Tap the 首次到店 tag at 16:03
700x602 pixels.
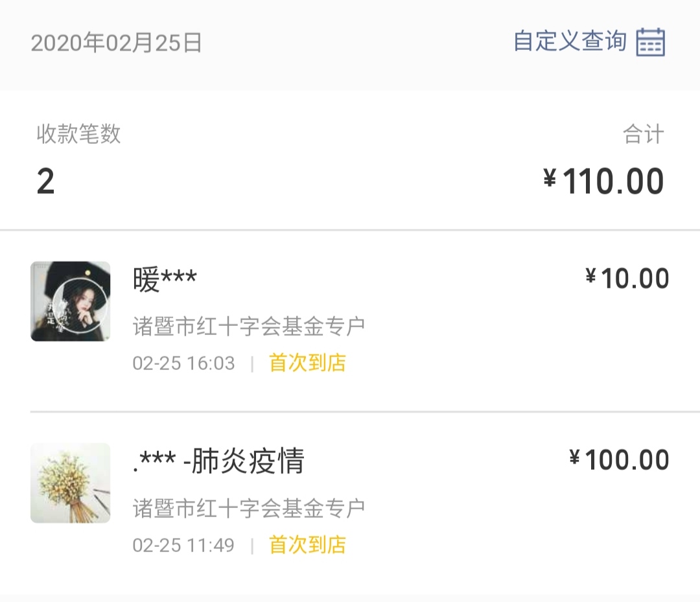[x=307, y=363]
